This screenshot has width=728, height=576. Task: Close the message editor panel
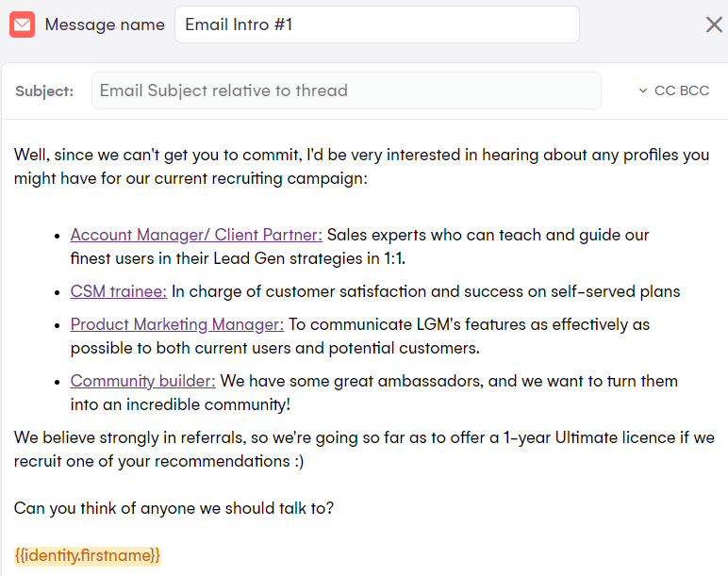(714, 25)
